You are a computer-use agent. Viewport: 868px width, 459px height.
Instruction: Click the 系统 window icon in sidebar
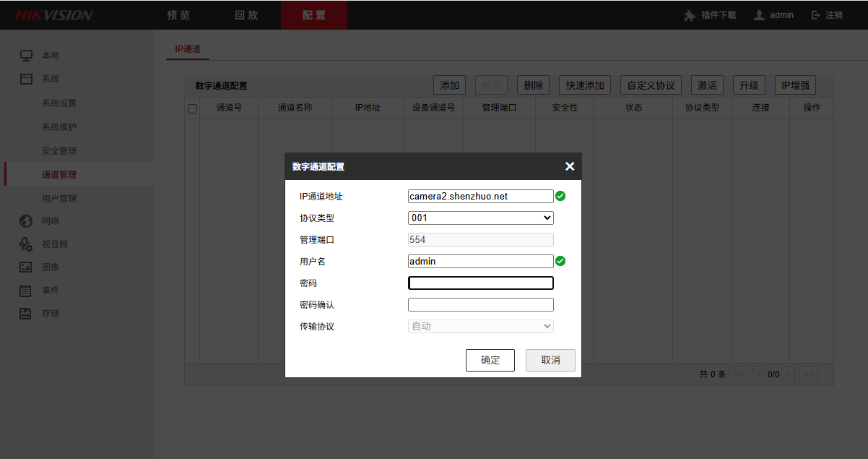point(26,79)
